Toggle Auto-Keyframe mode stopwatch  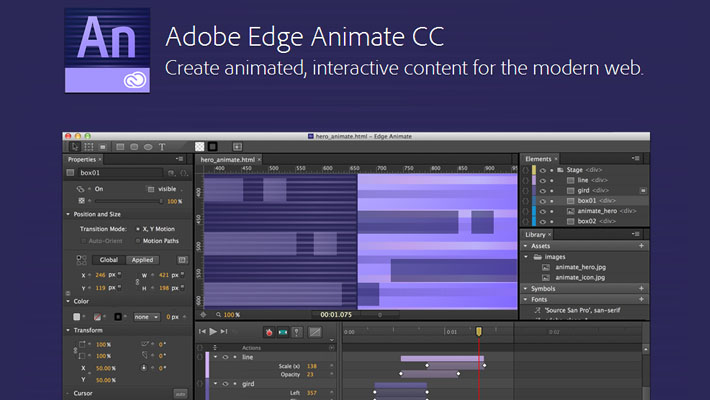(269, 333)
